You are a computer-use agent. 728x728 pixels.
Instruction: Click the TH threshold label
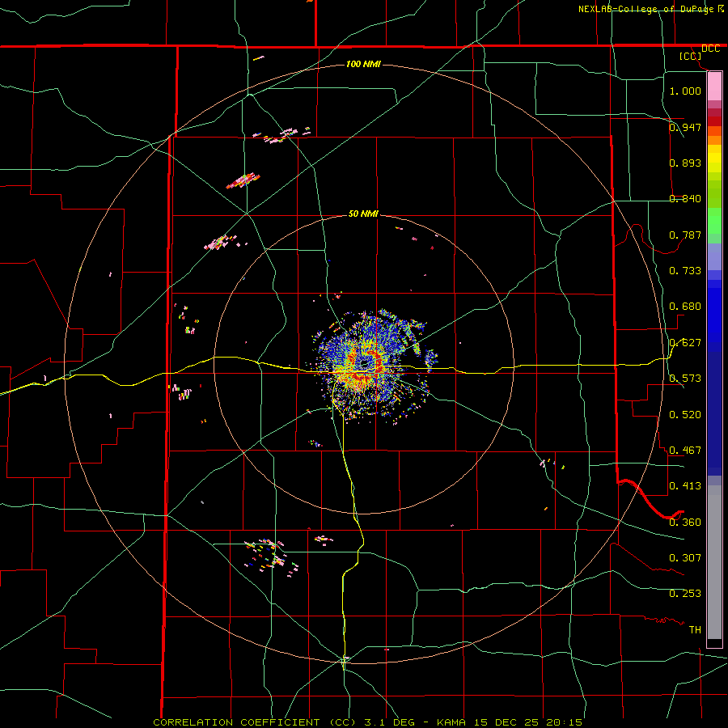click(x=695, y=630)
